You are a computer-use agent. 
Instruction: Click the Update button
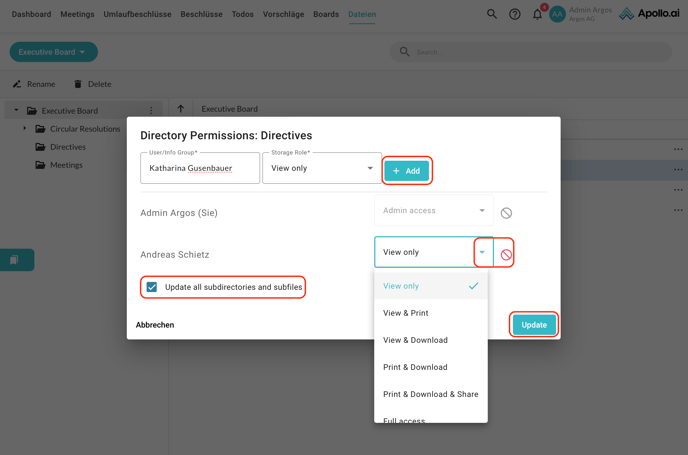[x=534, y=325]
